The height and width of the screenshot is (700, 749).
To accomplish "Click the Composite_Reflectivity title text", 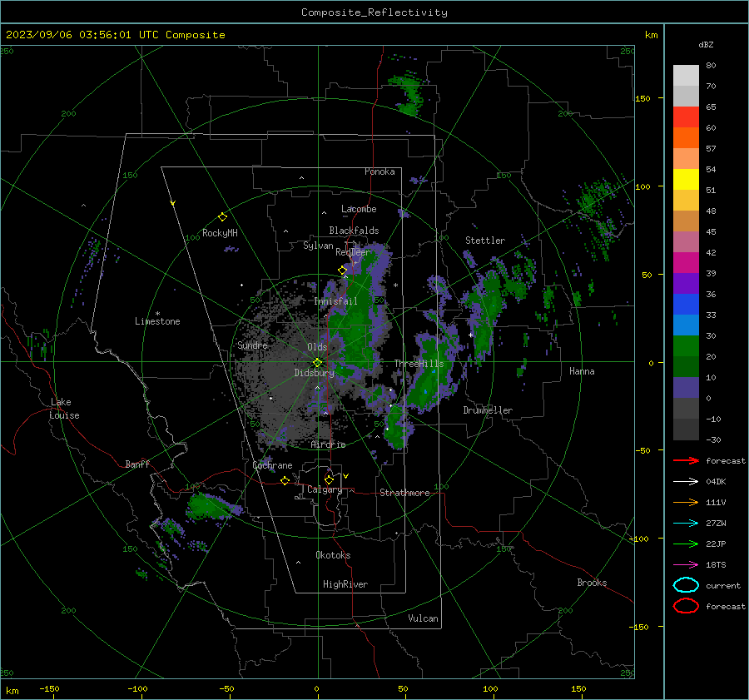I will point(374,12).
